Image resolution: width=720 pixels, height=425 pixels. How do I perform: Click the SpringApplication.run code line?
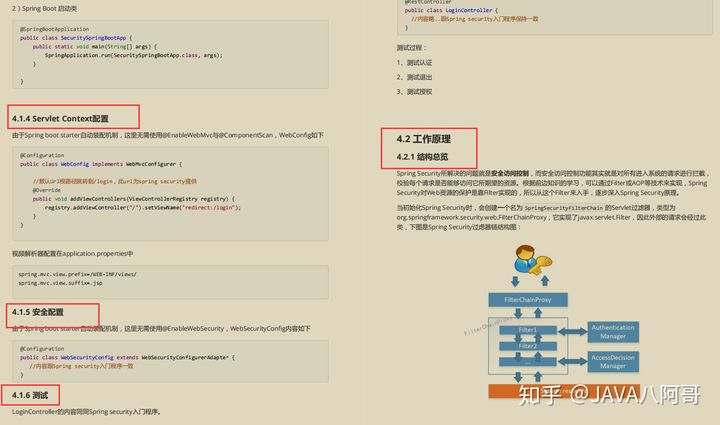pos(134,55)
